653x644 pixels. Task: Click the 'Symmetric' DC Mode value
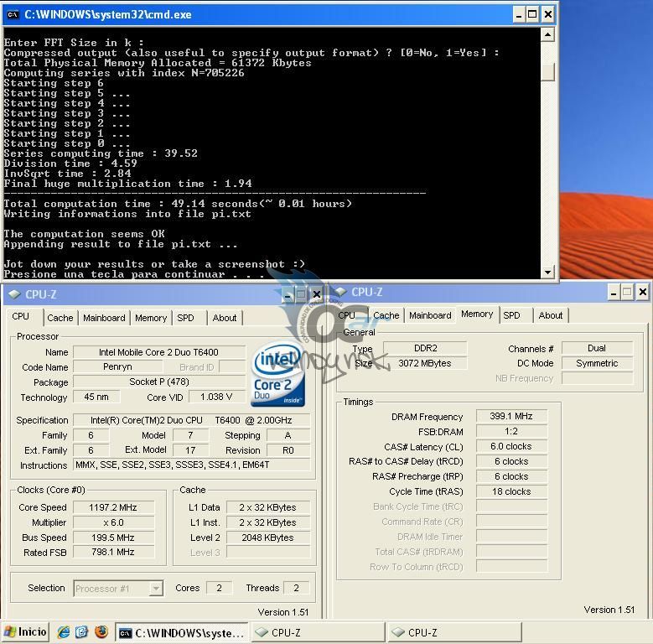coord(597,363)
